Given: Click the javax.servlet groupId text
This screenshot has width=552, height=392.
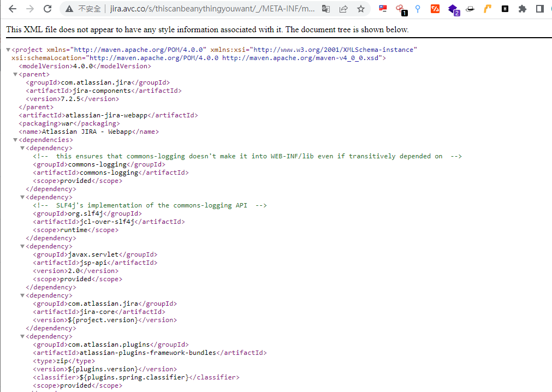Looking at the screenshot, I should [93, 254].
